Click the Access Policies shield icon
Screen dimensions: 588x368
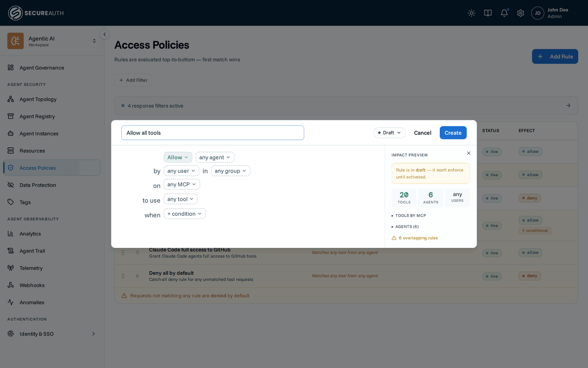11,168
